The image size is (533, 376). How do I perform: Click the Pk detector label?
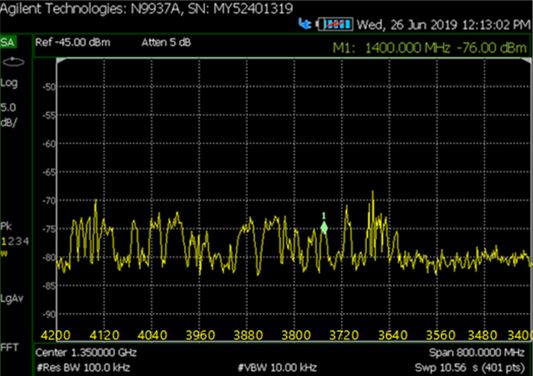pos(6,226)
